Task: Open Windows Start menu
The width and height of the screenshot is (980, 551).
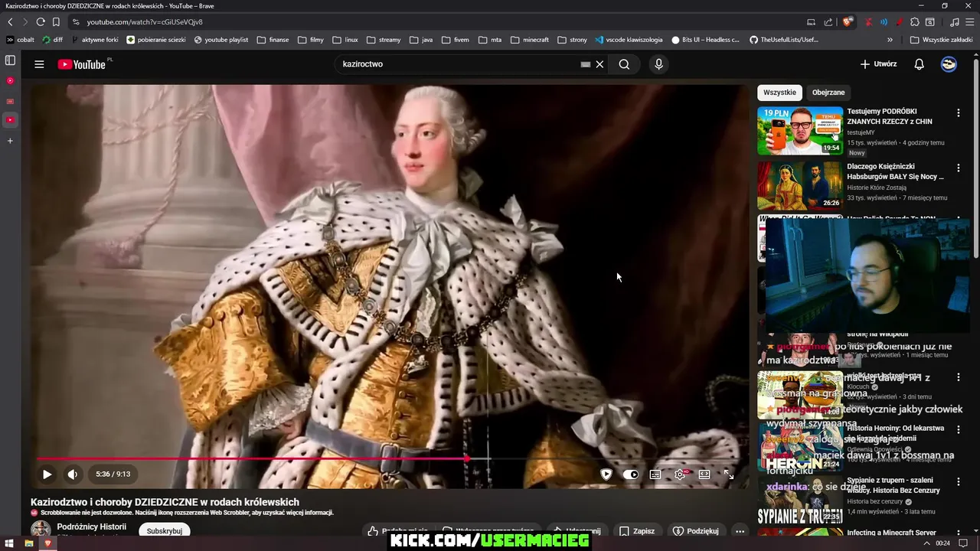Action: (x=10, y=543)
